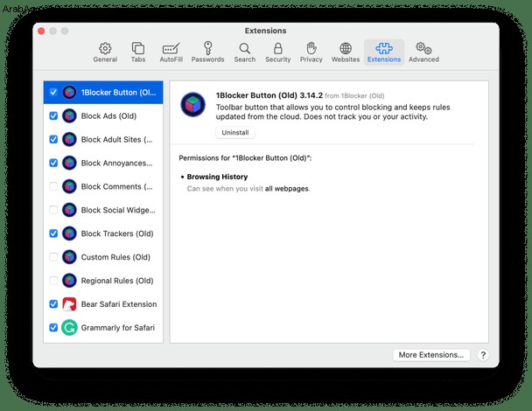This screenshot has height=411, width=532.
Task: Select the Block Trackers (Old) row text
Action: [x=117, y=233]
